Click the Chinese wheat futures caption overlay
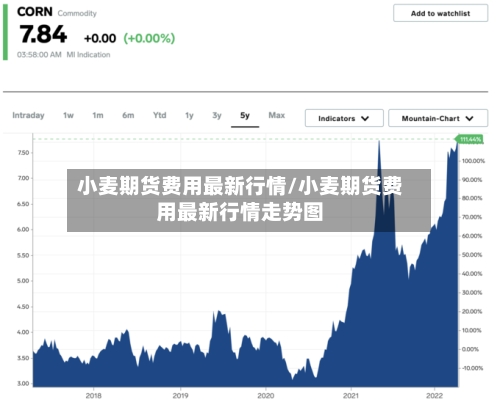Image resolution: width=500 pixels, height=402 pixels. pyautogui.click(x=249, y=200)
